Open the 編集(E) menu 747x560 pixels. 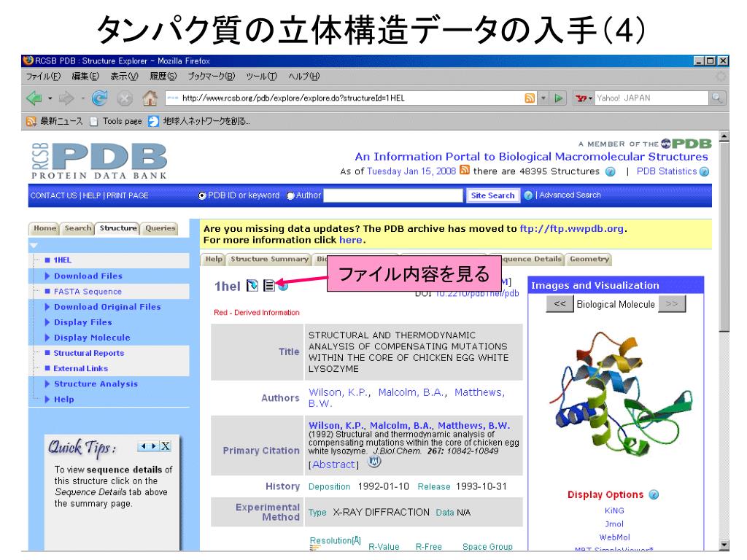point(85,76)
